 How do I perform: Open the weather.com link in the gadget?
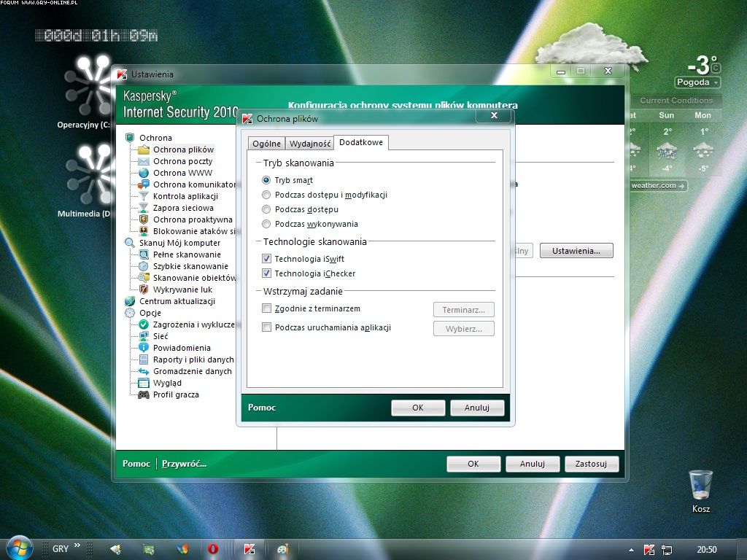click(x=657, y=186)
